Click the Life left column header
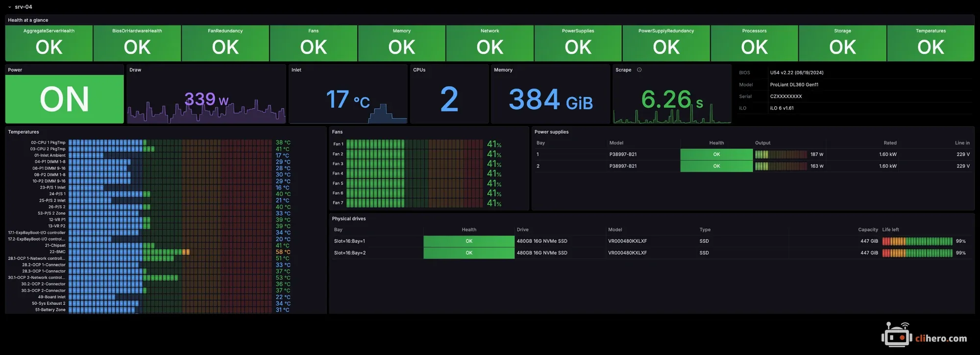980x355 pixels. click(x=890, y=230)
